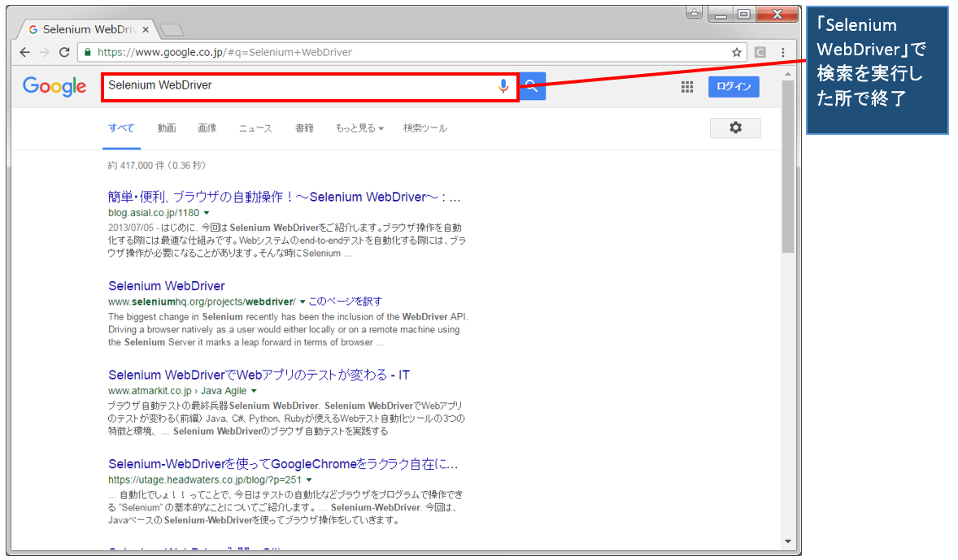Open 検索ツール options
The image size is (958, 560).
point(425,128)
